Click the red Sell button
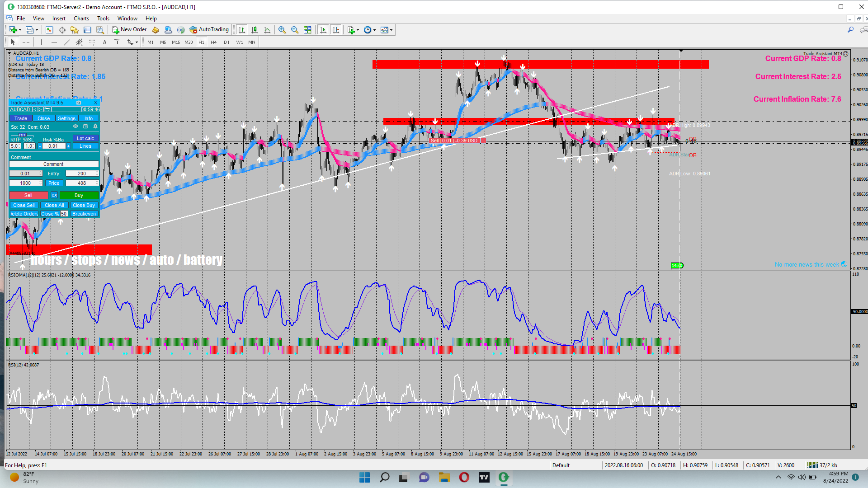This screenshot has width=868, height=488. click(28, 195)
